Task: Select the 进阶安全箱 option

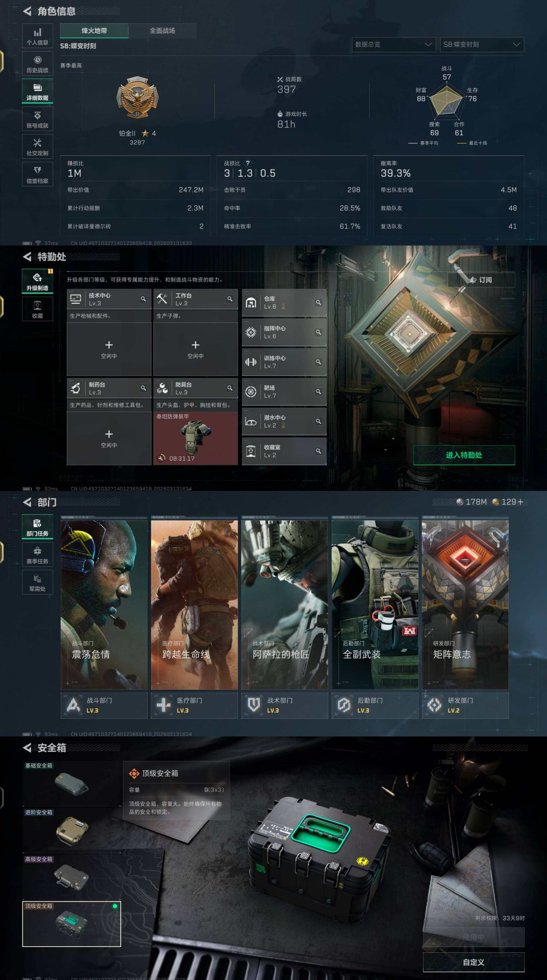Action: (x=72, y=831)
